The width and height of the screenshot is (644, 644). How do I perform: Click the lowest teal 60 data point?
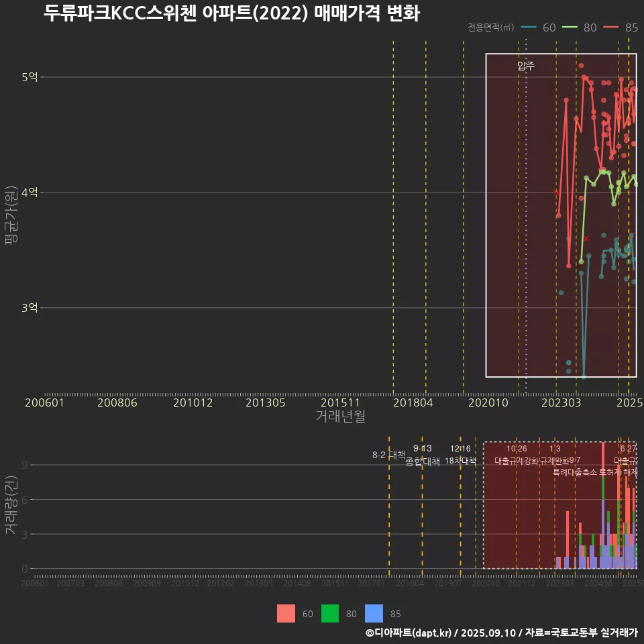pos(584,376)
